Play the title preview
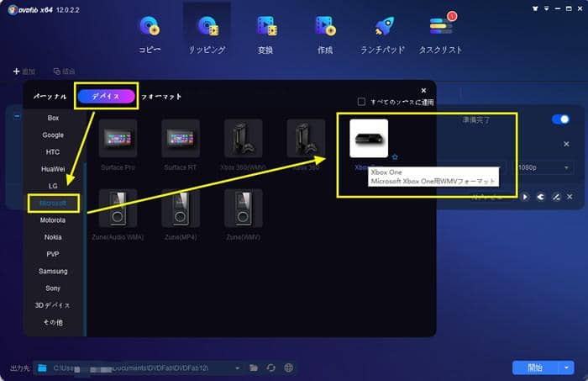The height and width of the screenshot is (381, 588). [x=525, y=197]
